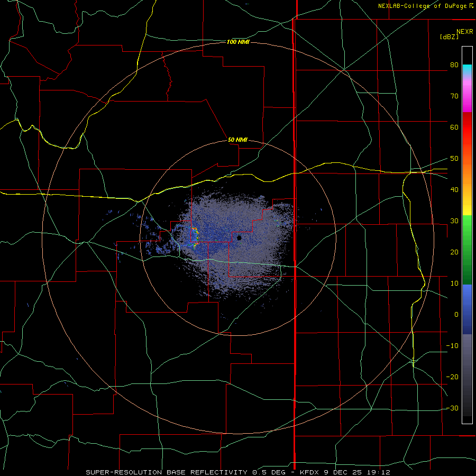Click the 70 value on the dBZ scale
This screenshot has width=476, height=476.
click(454, 96)
